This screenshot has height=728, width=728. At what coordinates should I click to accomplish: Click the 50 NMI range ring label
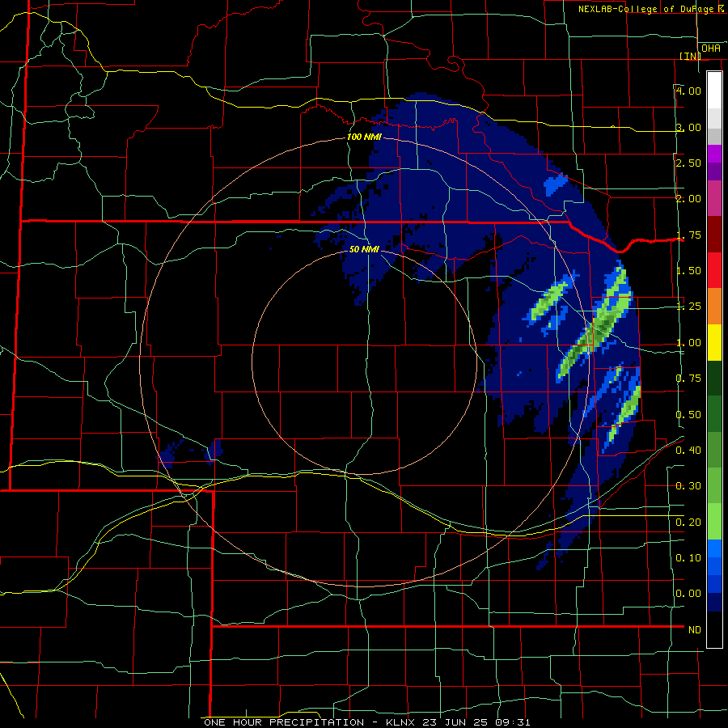click(x=364, y=249)
